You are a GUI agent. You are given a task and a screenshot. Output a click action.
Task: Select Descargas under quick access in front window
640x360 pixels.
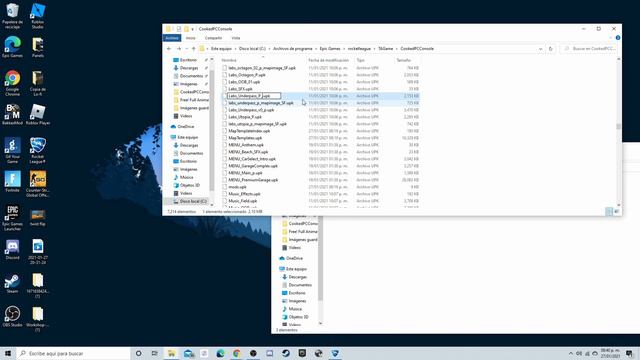(x=189, y=68)
